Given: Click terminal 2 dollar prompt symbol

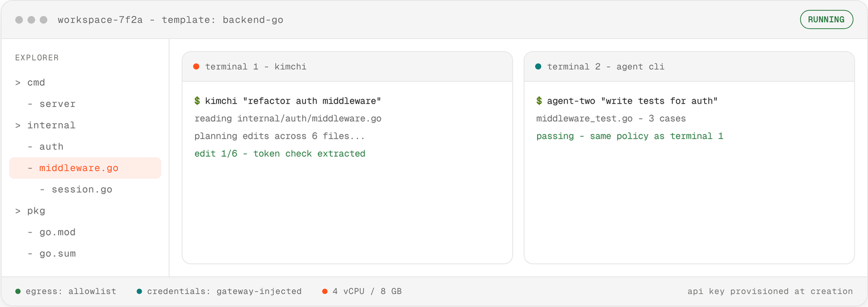Looking at the screenshot, I should click(539, 101).
